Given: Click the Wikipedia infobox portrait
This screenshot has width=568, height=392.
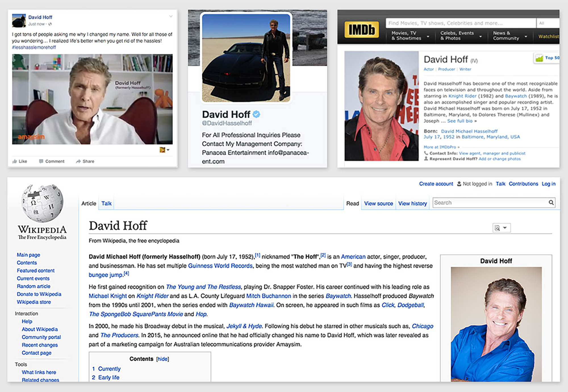Looking at the screenshot, I should click(x=496, y=324).
